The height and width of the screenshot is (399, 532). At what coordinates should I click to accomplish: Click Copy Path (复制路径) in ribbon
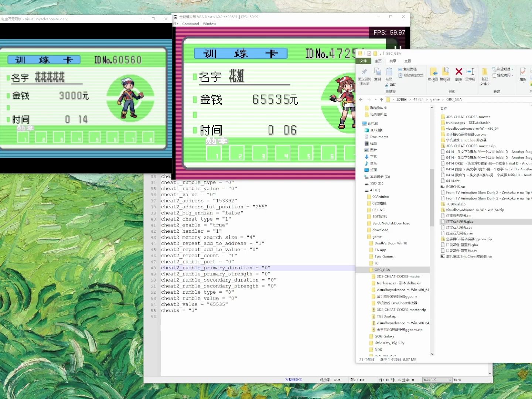tap(407, 69)
